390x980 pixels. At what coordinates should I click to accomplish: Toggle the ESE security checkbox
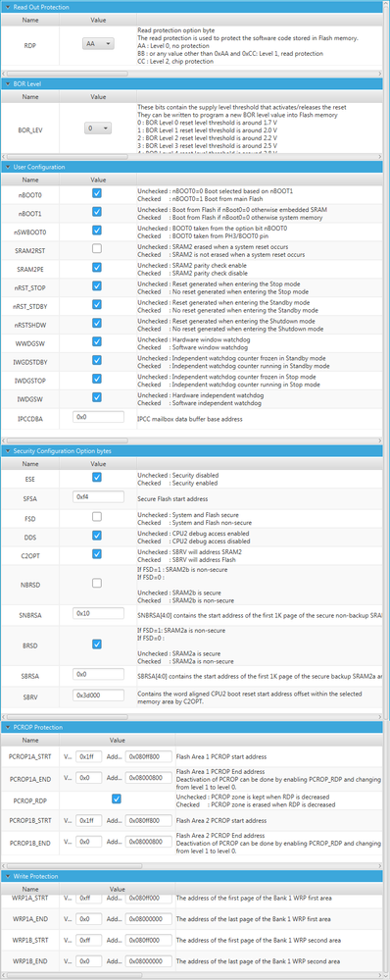(97, 478)
